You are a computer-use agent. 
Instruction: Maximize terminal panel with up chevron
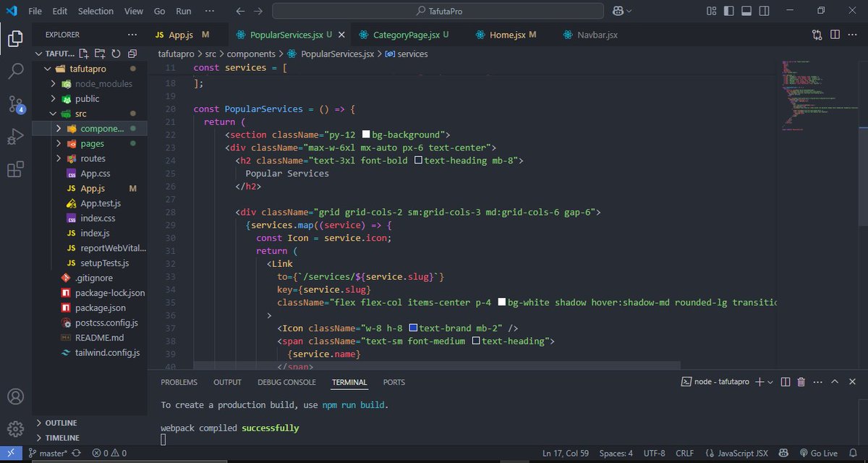click(x=835, y=382)
